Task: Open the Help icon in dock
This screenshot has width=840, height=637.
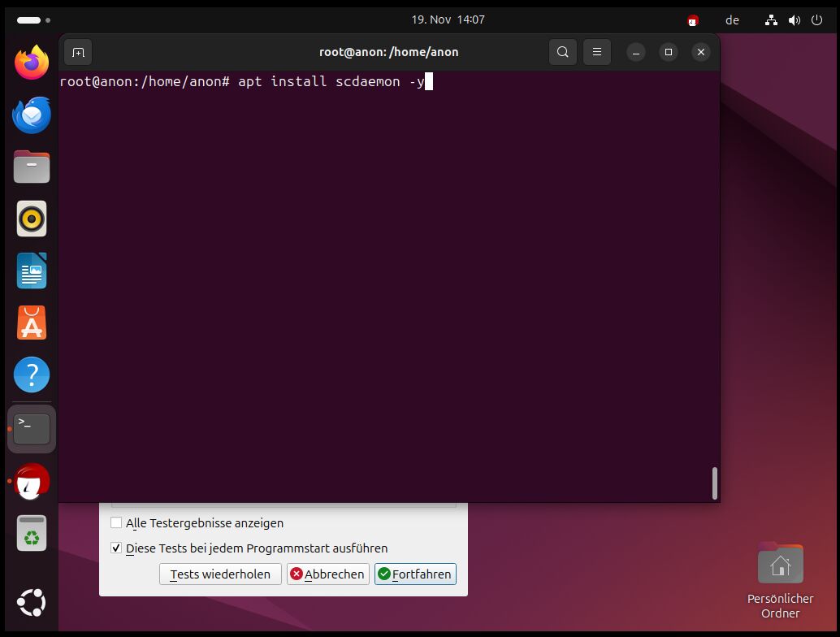Action: point(32,375)
